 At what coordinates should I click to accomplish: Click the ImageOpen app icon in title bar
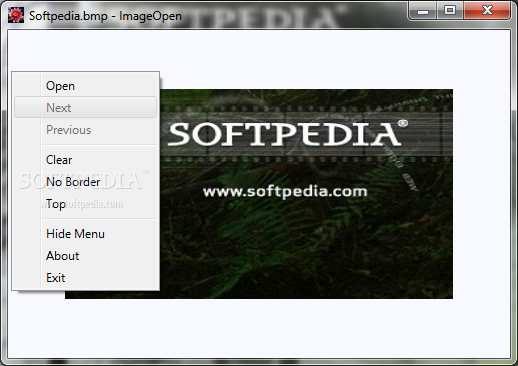tap(16, 15)
